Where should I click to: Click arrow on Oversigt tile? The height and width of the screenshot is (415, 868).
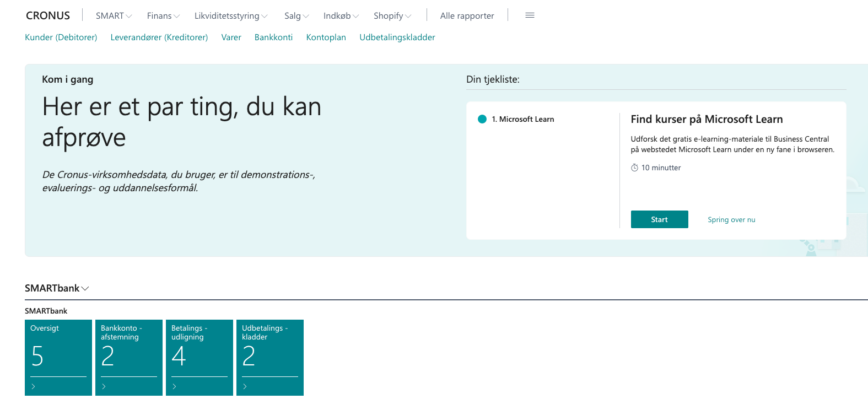[34, 386]
